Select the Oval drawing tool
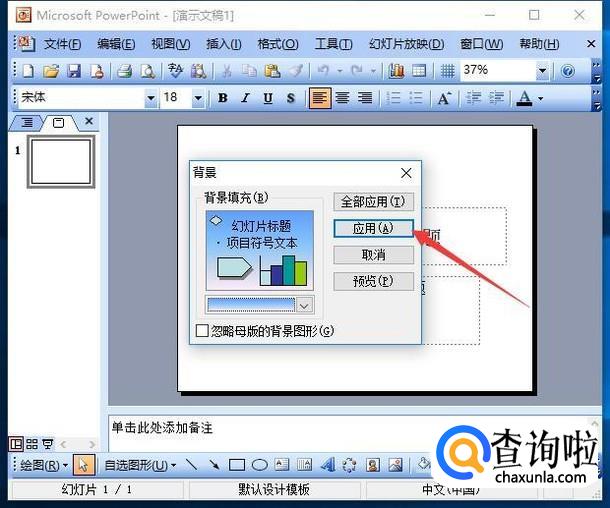The height and width of the screenshot is (508, 610). pyautogui.click(x=259, y=465)
